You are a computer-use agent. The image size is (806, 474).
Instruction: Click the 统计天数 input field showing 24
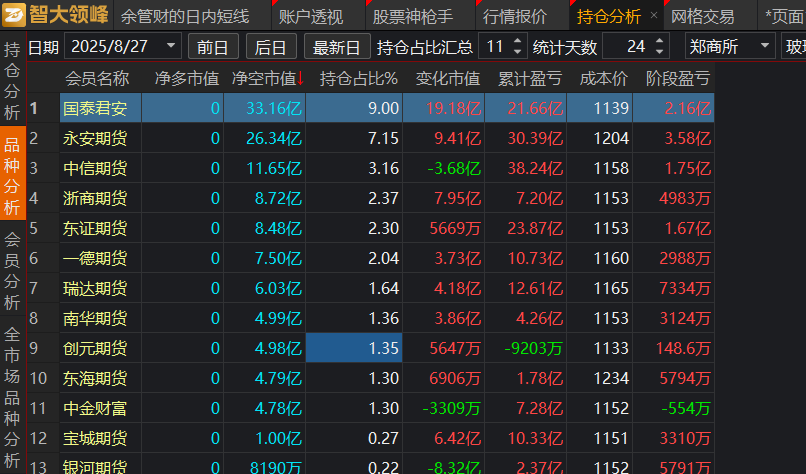pos(636,47)
